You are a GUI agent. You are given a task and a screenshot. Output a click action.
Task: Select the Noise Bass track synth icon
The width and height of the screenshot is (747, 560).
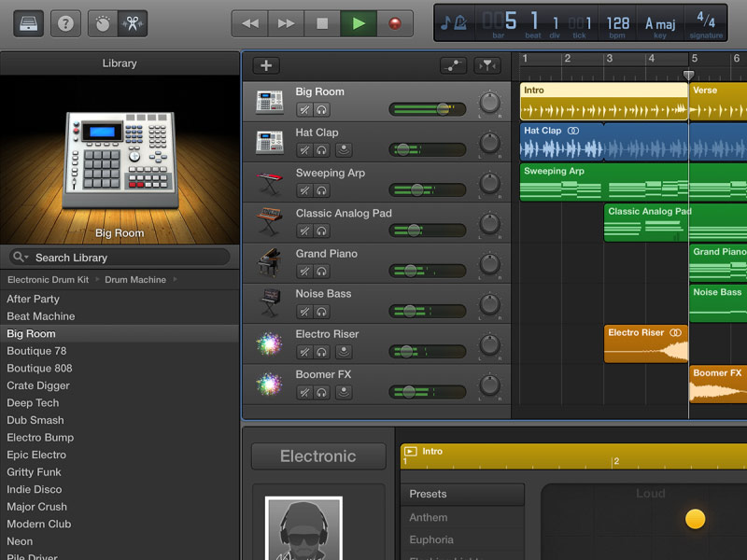(270, 302)
